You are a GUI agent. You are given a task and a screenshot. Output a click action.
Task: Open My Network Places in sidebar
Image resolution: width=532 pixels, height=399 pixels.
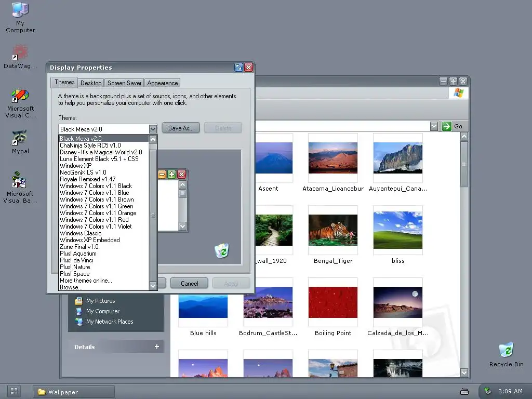tap(104, 322)
